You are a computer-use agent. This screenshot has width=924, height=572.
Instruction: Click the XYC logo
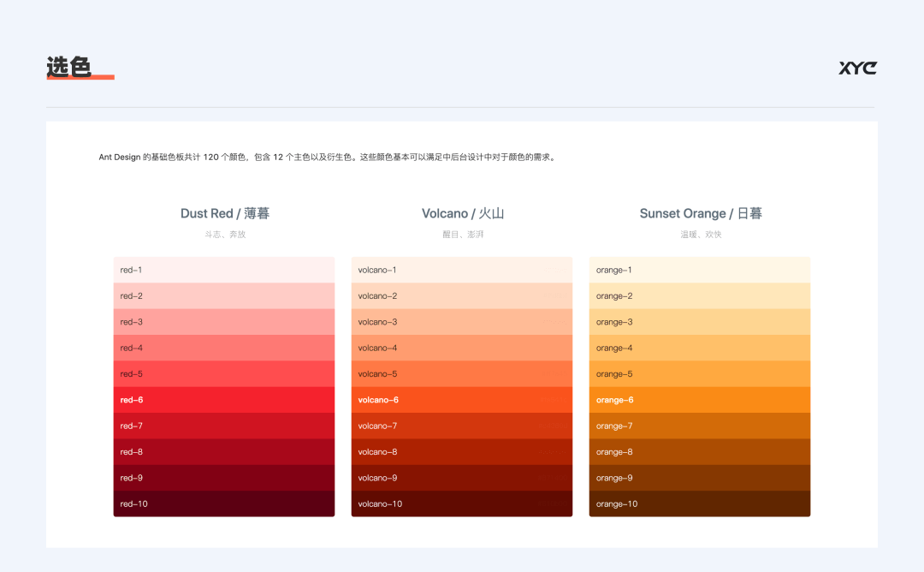[857, 68]
